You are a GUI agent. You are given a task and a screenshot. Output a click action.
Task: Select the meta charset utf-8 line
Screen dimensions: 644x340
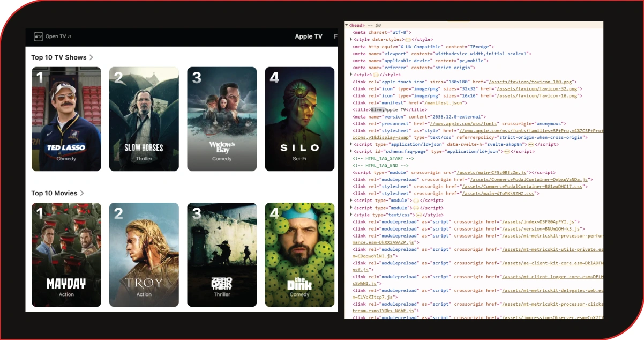click(x=381, y=33)
